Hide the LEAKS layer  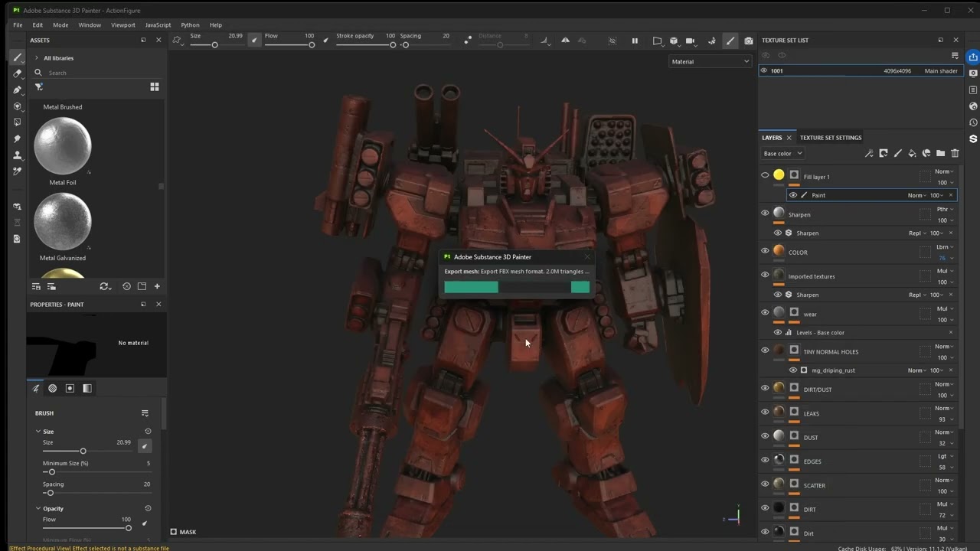pyautogui.click(x=765, y=412)
